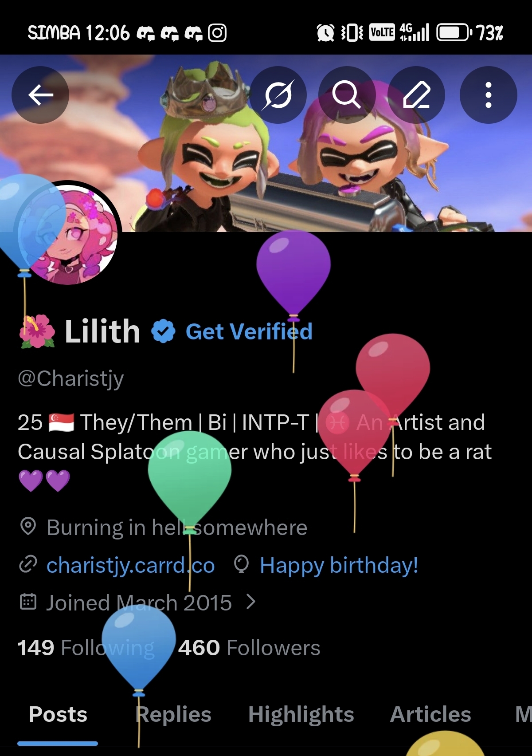Image resolution: width=532 pixels, height=756 pixels.
Task: Switch to the Replies tab
Action: 173,714
